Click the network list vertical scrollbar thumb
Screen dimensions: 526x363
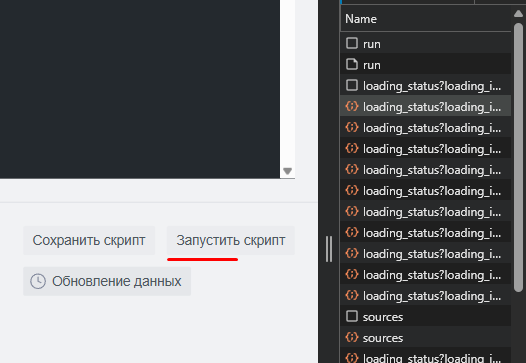tap(518, 157)
